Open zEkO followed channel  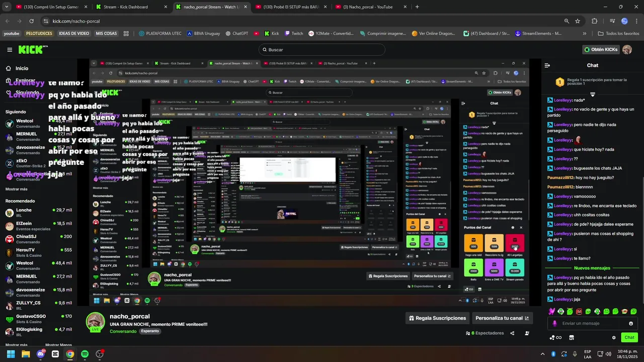(38, 163)
